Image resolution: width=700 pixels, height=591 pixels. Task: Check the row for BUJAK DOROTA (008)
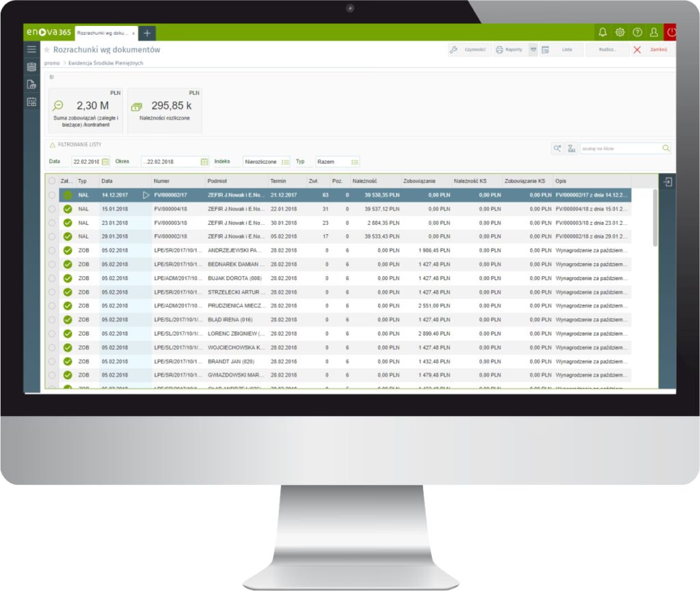[x=51, y=279]
